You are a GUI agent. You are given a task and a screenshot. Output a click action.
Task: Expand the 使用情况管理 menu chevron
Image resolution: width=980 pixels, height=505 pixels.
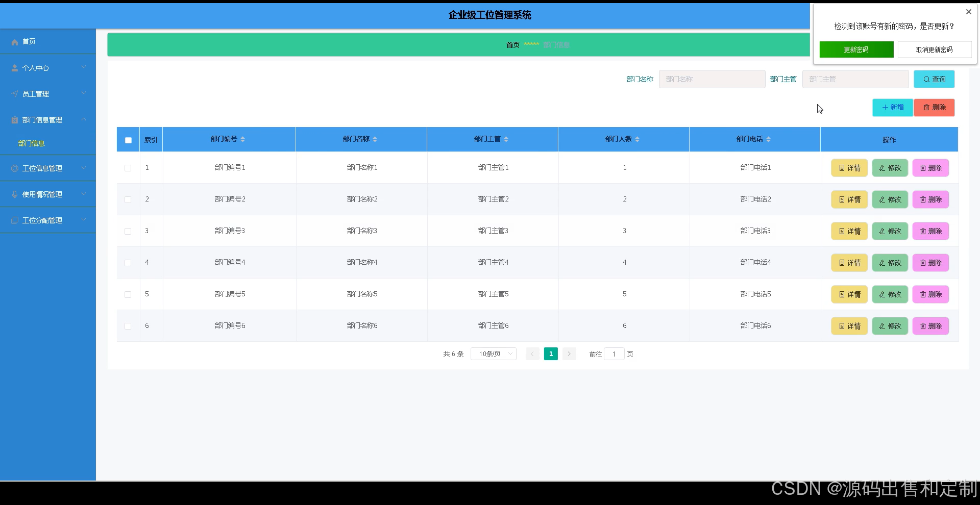tap(84, 194)
